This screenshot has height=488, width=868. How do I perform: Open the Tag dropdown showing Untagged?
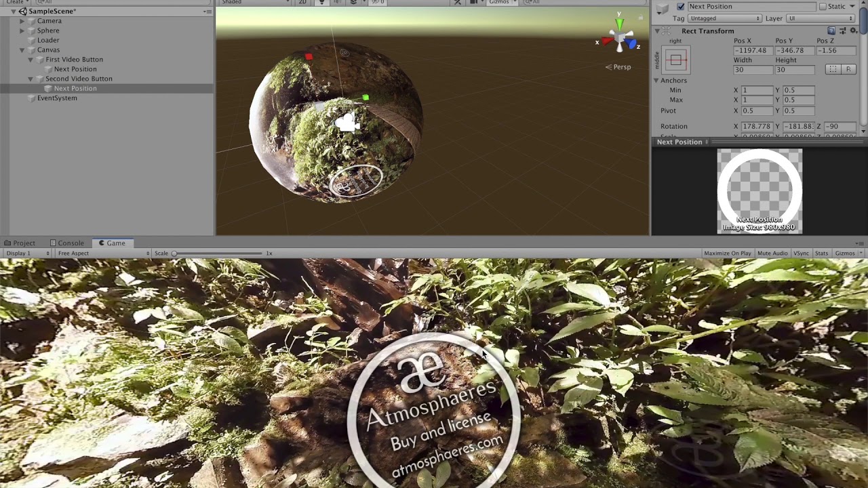[x=726, y=18]
